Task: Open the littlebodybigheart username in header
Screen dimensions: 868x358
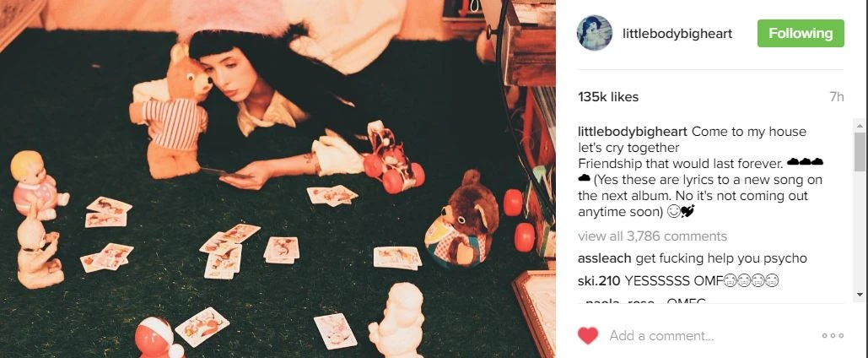Action: pyautogui.click(x=677, y=34)
